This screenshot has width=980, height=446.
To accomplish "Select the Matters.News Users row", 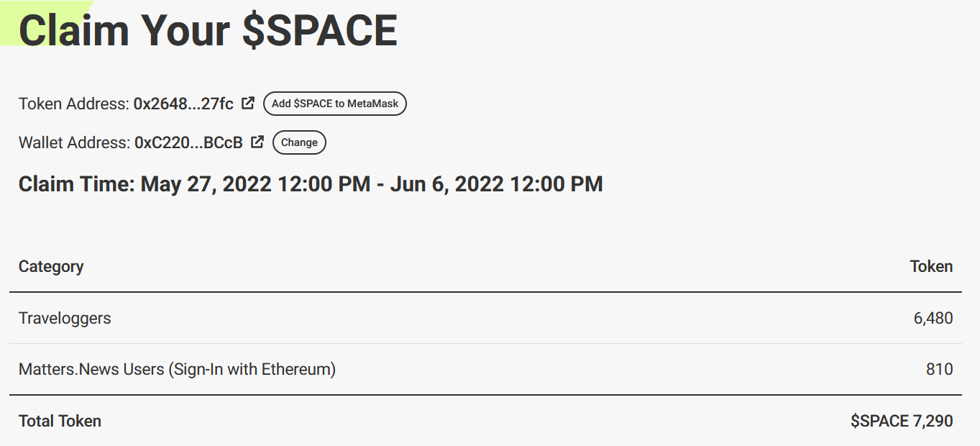I will click(485, 369).
